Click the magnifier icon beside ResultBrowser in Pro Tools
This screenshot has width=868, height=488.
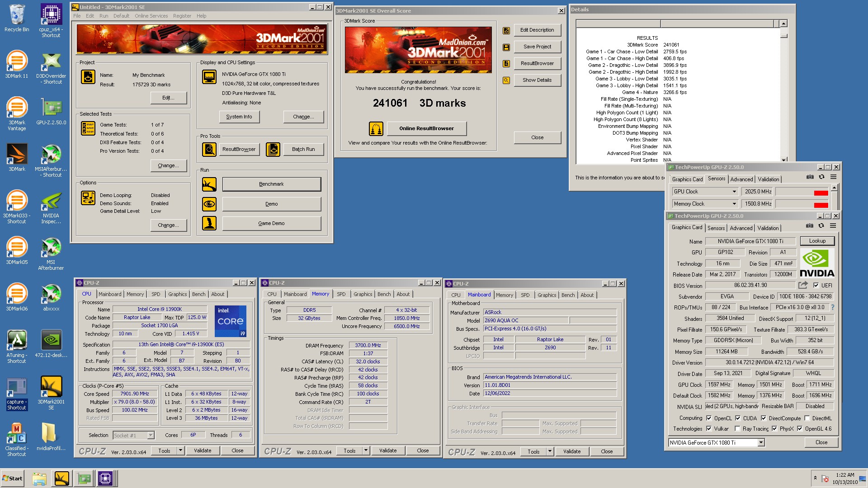coord(209,149)
